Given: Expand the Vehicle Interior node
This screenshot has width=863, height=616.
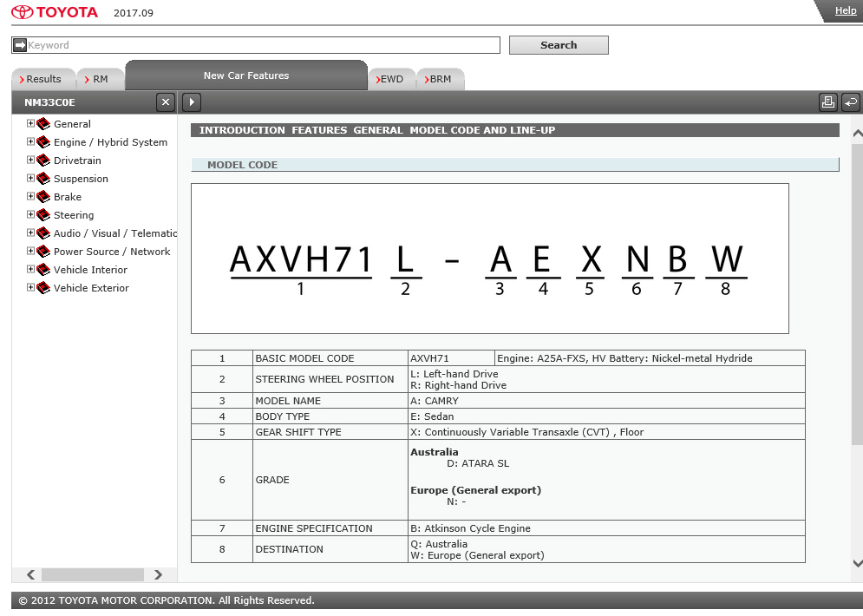Looking at the screenshot, I should 31,269.
